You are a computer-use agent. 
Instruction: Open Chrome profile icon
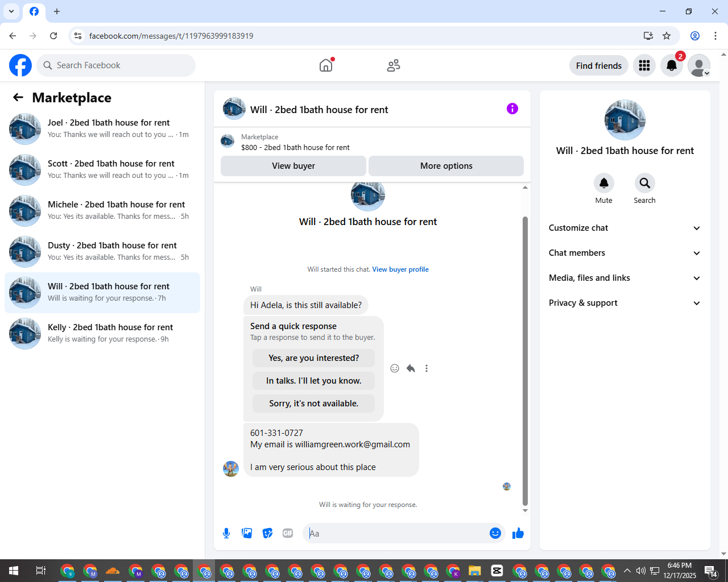tap(695, 36)
